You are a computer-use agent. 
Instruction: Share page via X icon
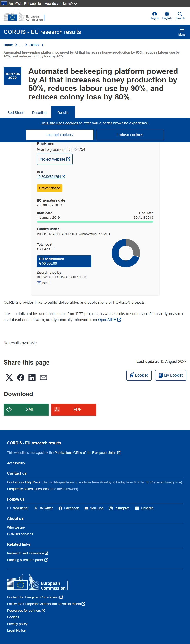pyautogui.click(x=9, y=378)
